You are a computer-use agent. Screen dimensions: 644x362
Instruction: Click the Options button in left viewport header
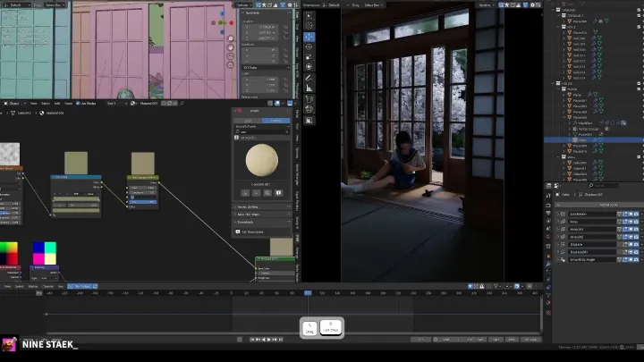[x=242, y=5]
